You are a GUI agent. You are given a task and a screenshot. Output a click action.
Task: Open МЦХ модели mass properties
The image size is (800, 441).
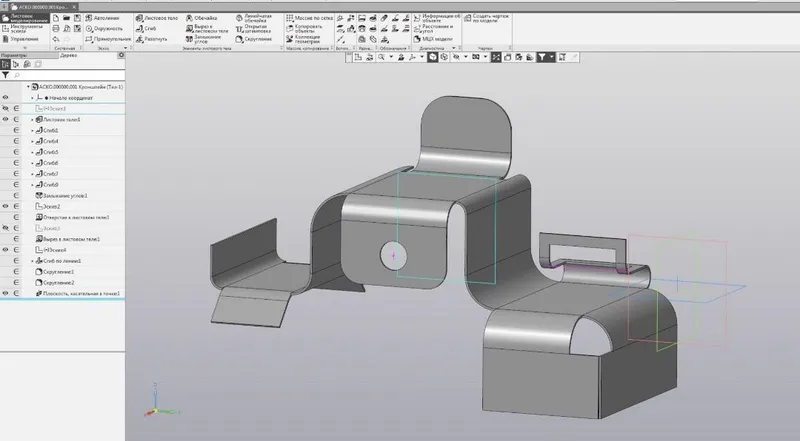[433, 39]
